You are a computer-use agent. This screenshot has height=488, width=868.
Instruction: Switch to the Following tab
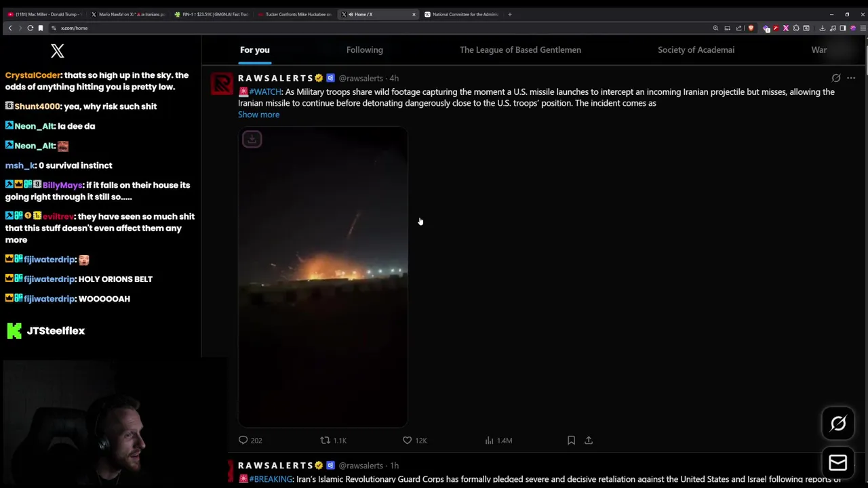click(x=365, y=49)
